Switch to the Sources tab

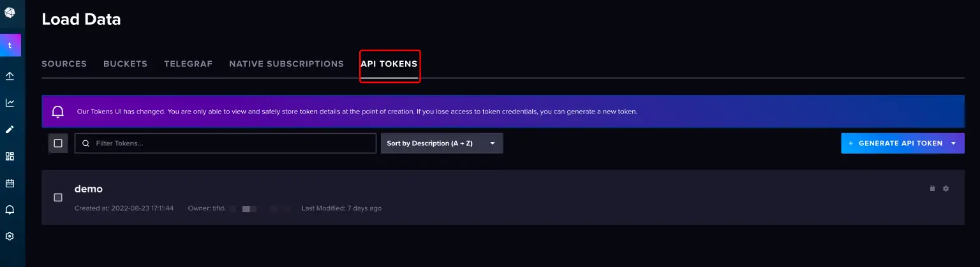click(x=64, y=64)
